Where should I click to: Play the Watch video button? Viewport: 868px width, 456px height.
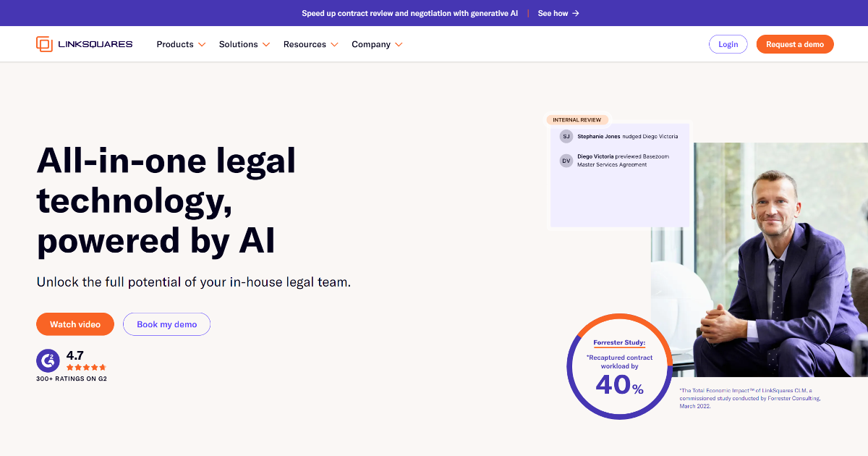click(x=75, y=324)
